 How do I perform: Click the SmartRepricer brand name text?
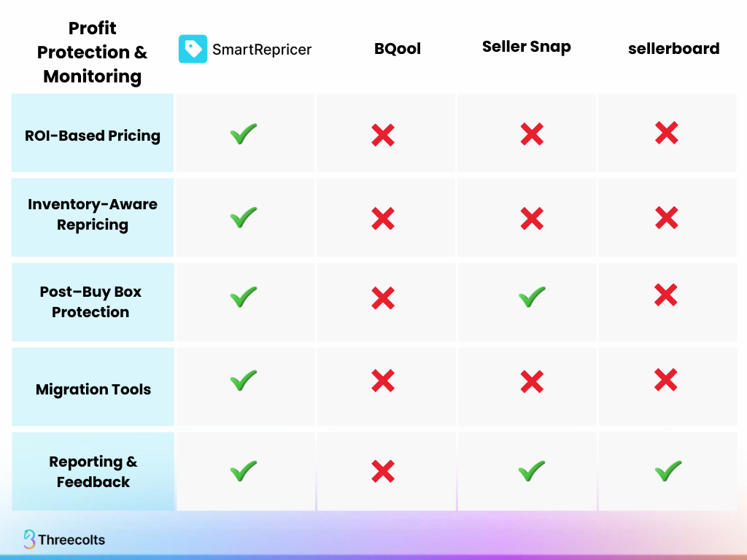(262, 50)
